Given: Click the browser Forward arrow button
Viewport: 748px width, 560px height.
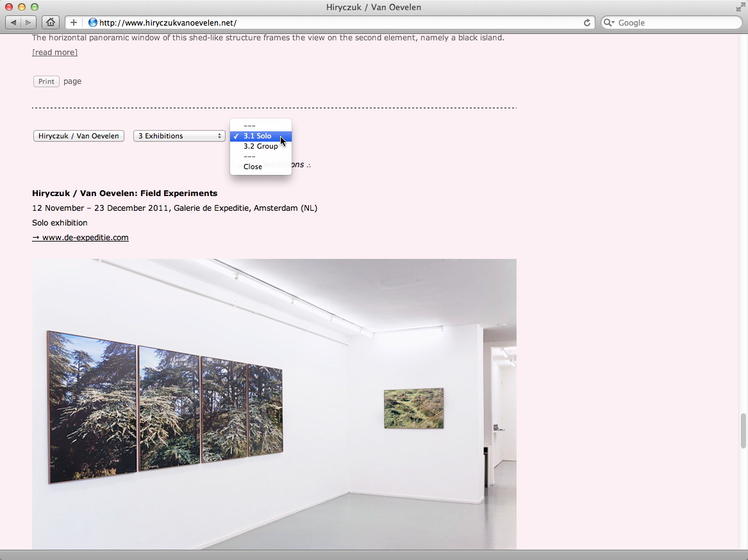Looking at the screenshot, I should tap(29, 22).
